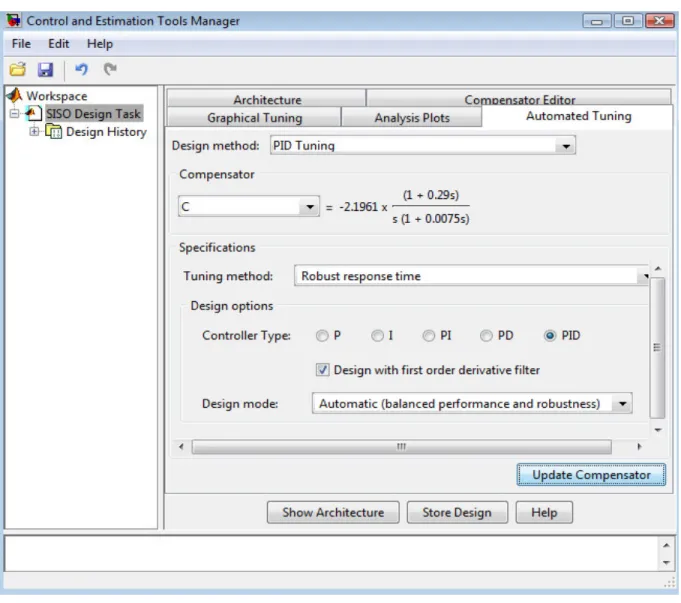Image resolution: width=681 pixels, height=603 pixels.
Task: Open the compensator C selection combo box
Action: [x=249, y=206]
